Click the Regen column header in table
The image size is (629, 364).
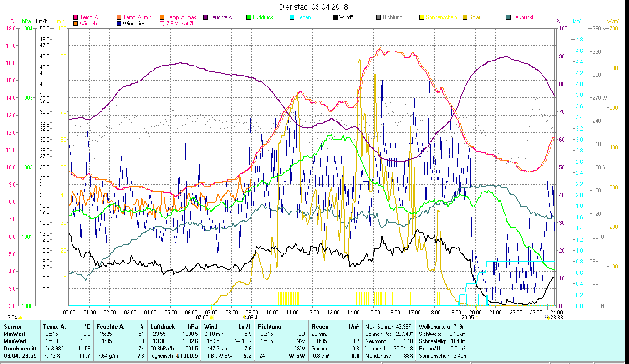319,326
